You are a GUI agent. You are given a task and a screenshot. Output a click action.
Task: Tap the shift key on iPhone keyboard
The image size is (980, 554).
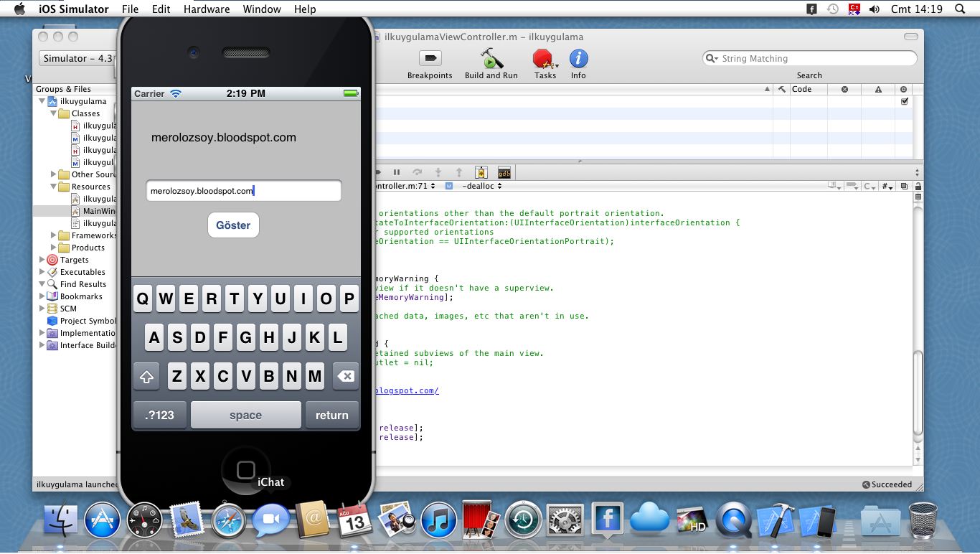coord(147,376)
